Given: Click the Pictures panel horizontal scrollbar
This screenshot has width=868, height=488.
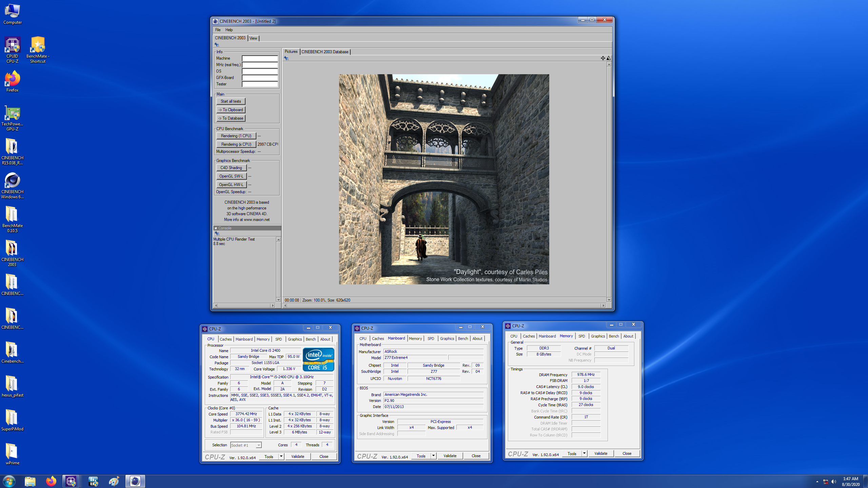Looking at the screenshot, I should [x=444, y=306].
